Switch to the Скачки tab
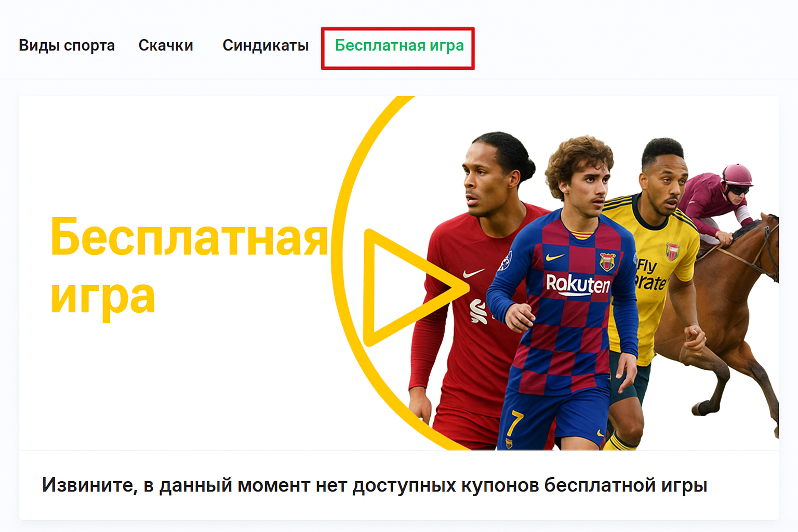Image resolution: width=798 pixels, height=532 pixels. 166,46
